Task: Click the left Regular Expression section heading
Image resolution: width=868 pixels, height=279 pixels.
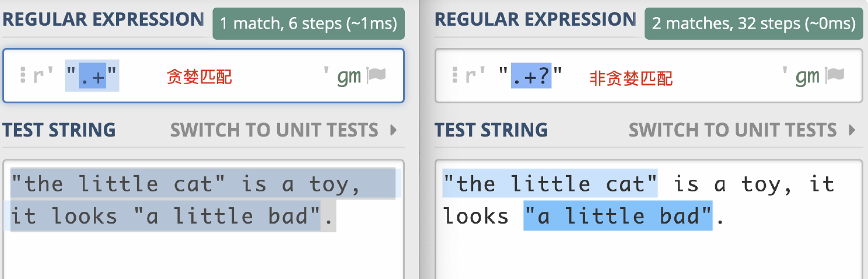Action: tap(103, 19)
